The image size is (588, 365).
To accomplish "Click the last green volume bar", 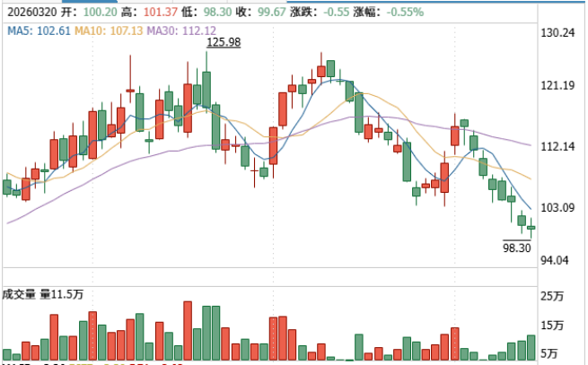I will tap(531, 348).
